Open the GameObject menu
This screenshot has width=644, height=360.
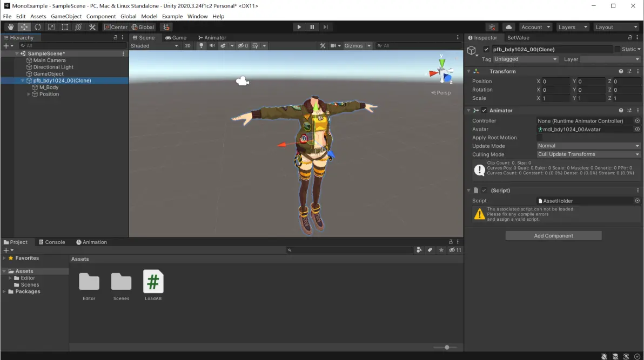click(x=66, y=16)
